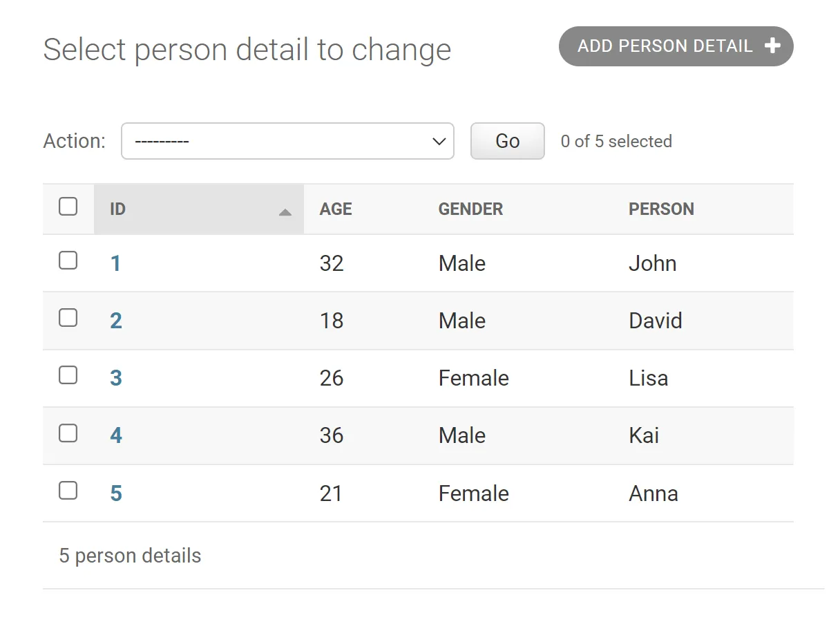Mark the checkbox for Kai's row
The height and width of the screenshot is (642, 840).
68,433
